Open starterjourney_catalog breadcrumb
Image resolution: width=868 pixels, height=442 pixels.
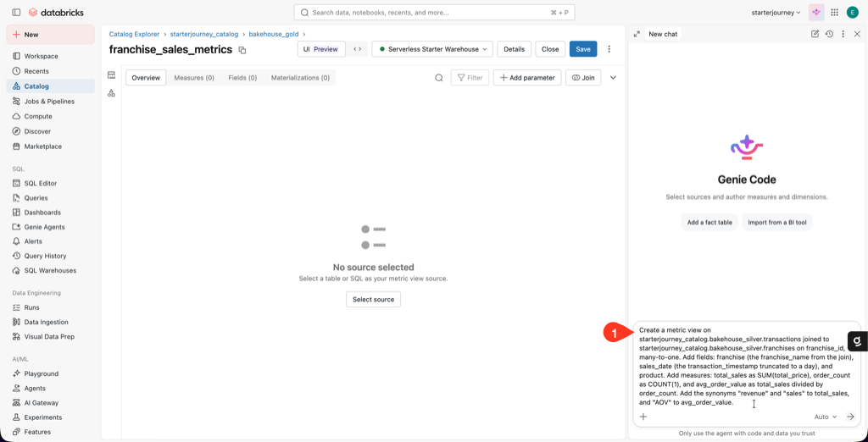(203, 35)
